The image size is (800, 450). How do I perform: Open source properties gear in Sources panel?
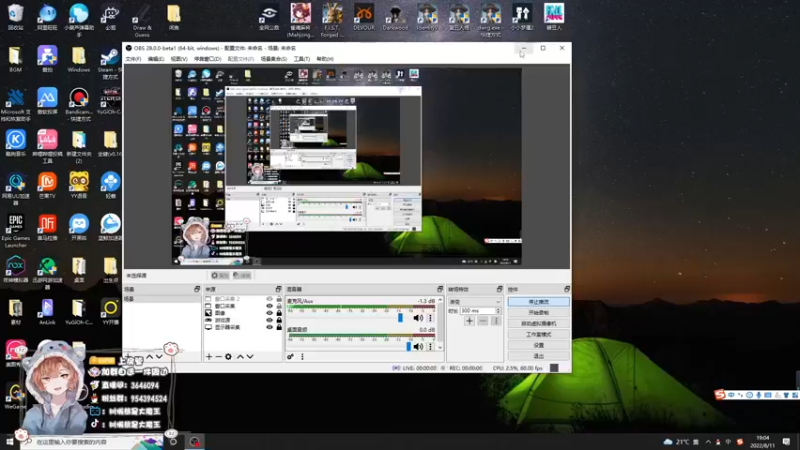click(229, 357)
